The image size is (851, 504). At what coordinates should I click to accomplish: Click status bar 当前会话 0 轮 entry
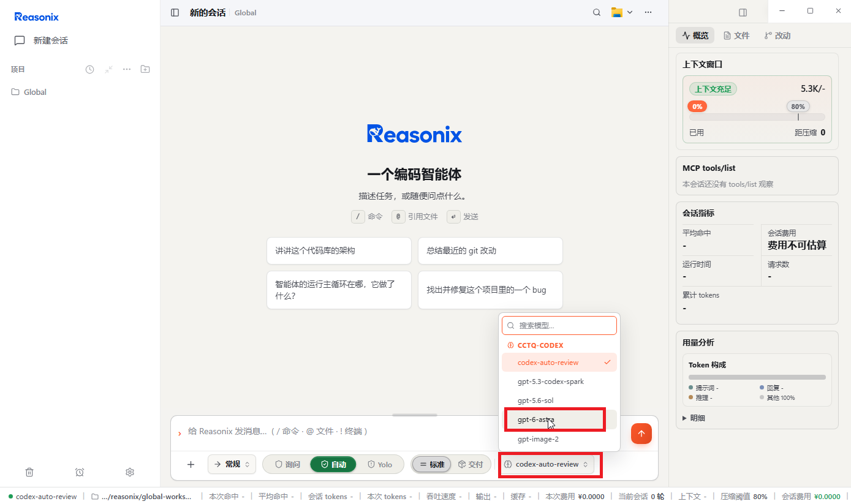tap(641, 497)
